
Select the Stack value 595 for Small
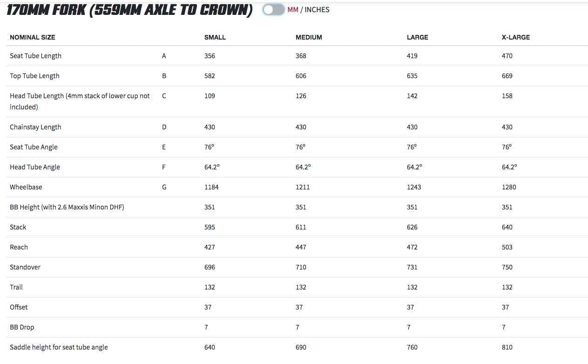(210, 227)
